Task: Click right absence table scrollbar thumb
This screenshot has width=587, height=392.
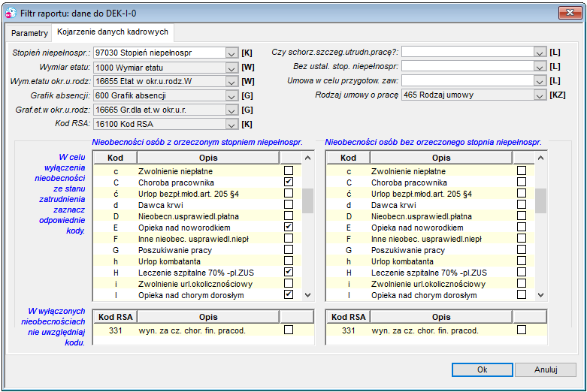Action: coord(540,201)
